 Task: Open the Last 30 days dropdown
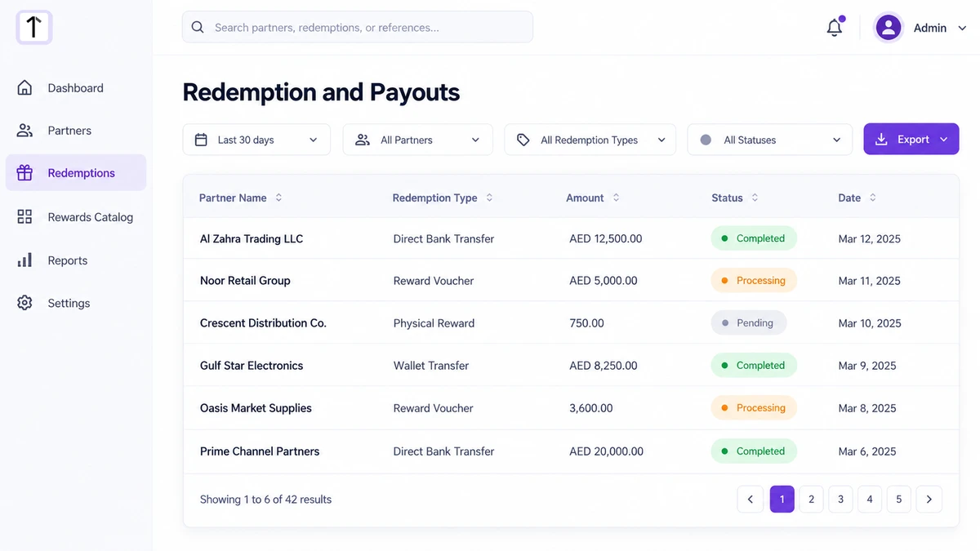tap(256, 140)
